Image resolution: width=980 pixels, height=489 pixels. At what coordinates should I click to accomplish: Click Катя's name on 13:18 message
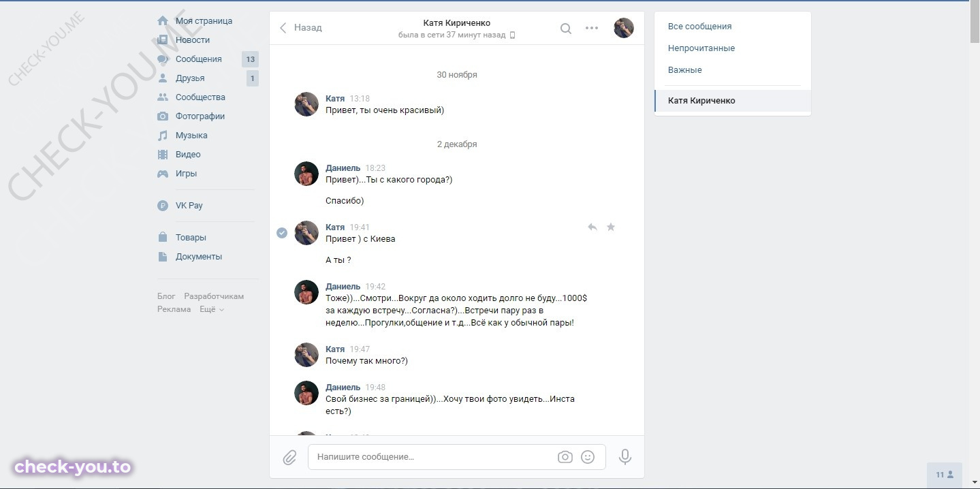click(335, 99)
